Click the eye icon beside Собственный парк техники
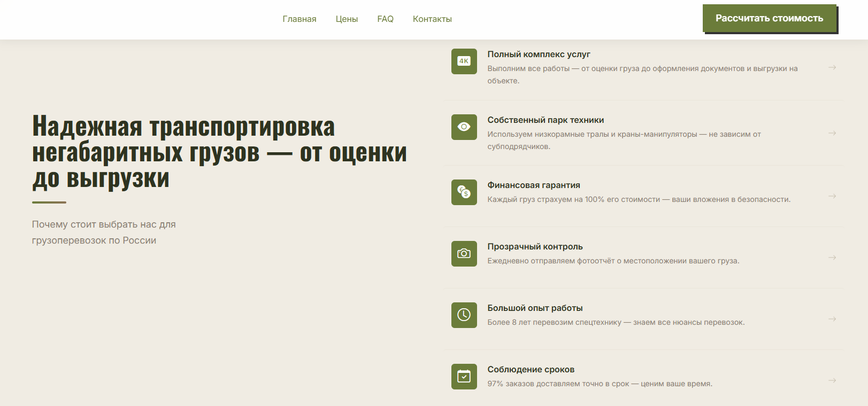Screen dimensions: 868x406 pyautogui.click(x=464, y=127)
